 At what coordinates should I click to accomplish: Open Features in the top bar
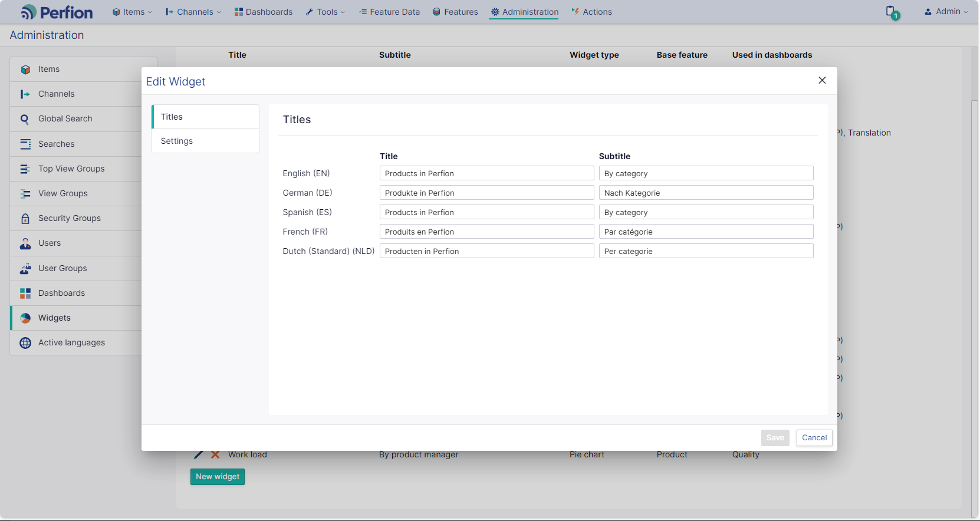(455, 12)
